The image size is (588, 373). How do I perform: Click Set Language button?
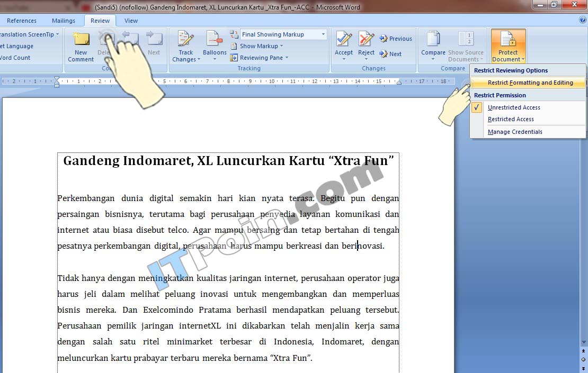click(17, 46)
